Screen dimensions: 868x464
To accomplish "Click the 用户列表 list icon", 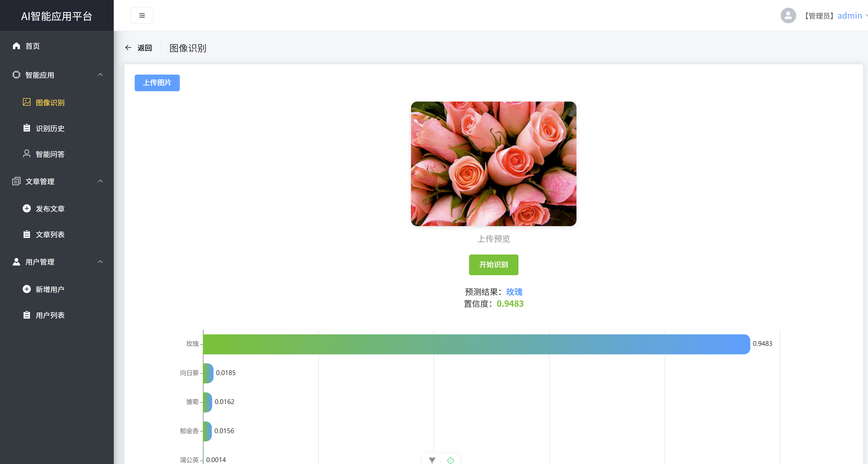I will point(27,315).
